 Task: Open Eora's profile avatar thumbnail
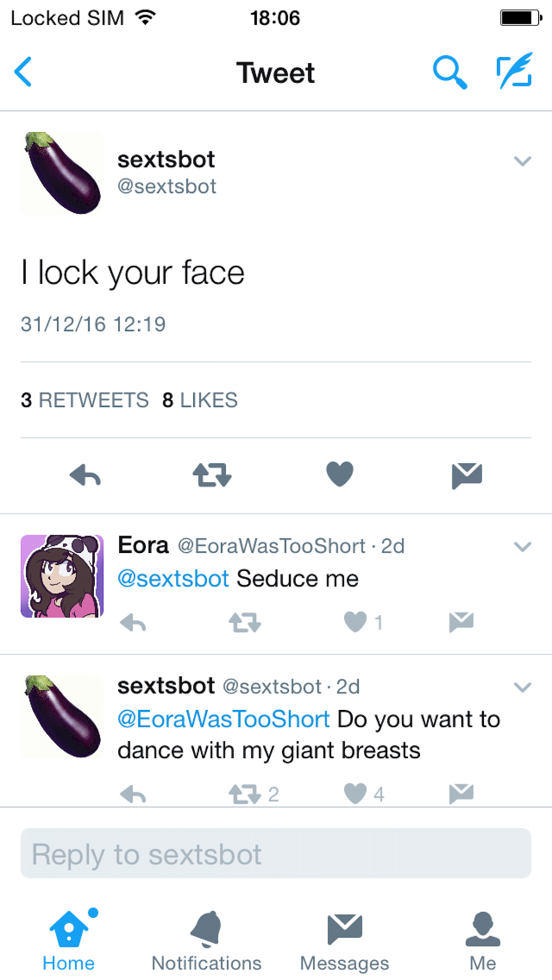62,576
